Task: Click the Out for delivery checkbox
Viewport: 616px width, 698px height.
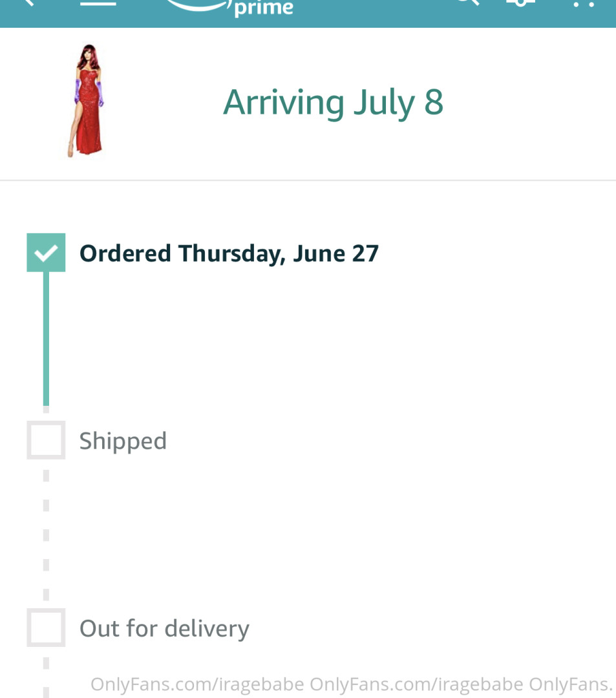Action: [46, 628]
